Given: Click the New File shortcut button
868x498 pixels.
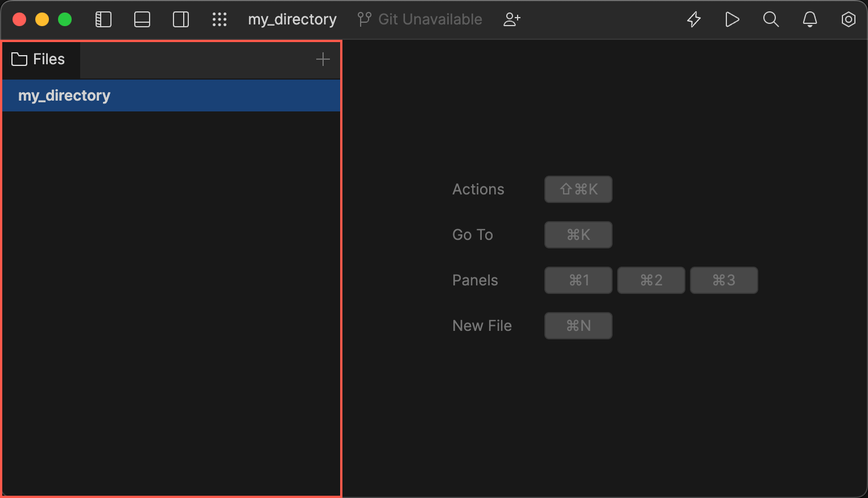Looking at the screenshot, I should [x=578, y=325].
